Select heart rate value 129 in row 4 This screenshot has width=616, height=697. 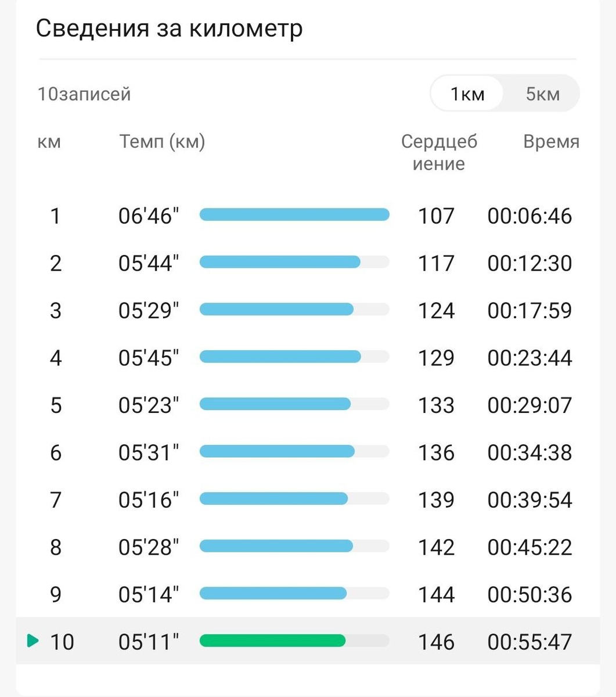tap(436, 358)
